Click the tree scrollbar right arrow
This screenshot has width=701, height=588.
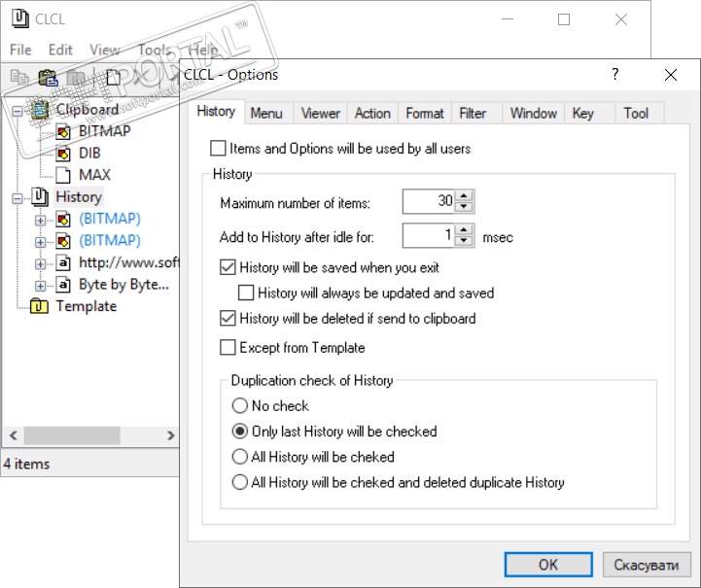[171, 435]
